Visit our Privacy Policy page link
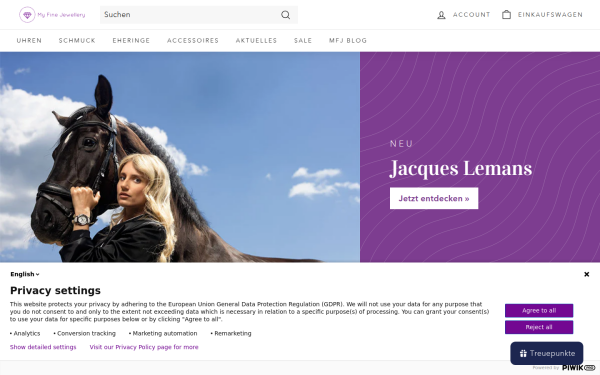 [x=144, y=347]
